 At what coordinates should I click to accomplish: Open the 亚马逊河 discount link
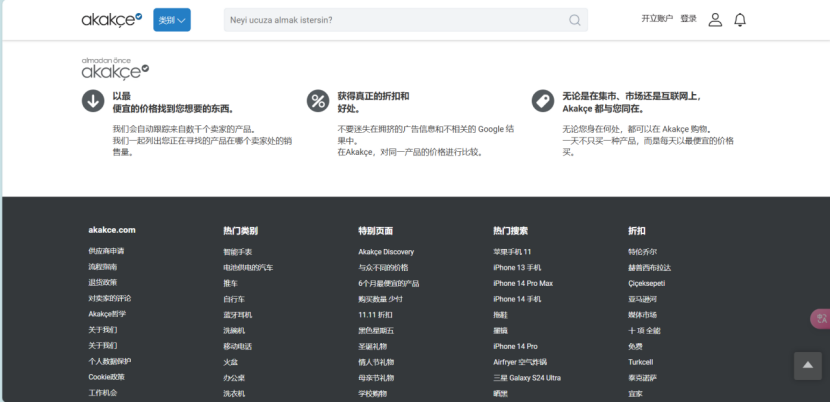642,299
